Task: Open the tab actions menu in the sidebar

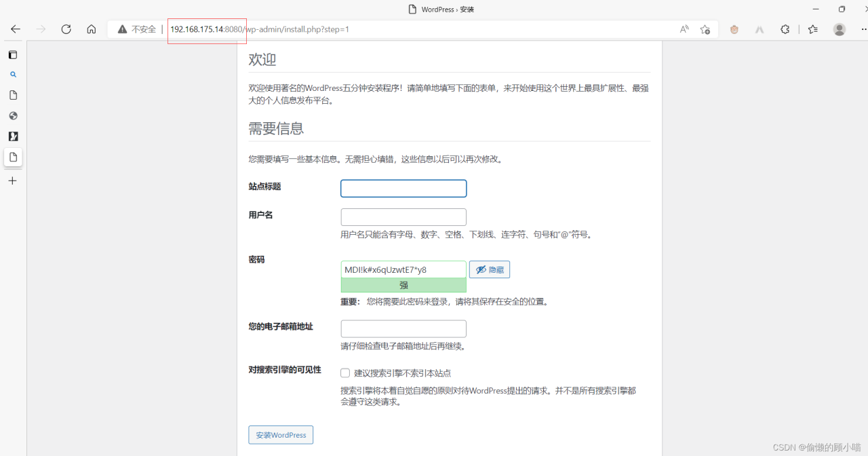Action: (x=12, y=55)
